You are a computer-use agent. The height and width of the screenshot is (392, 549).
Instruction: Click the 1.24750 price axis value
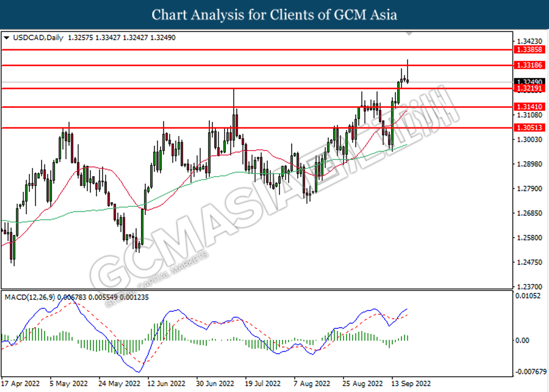pos(529,262)
